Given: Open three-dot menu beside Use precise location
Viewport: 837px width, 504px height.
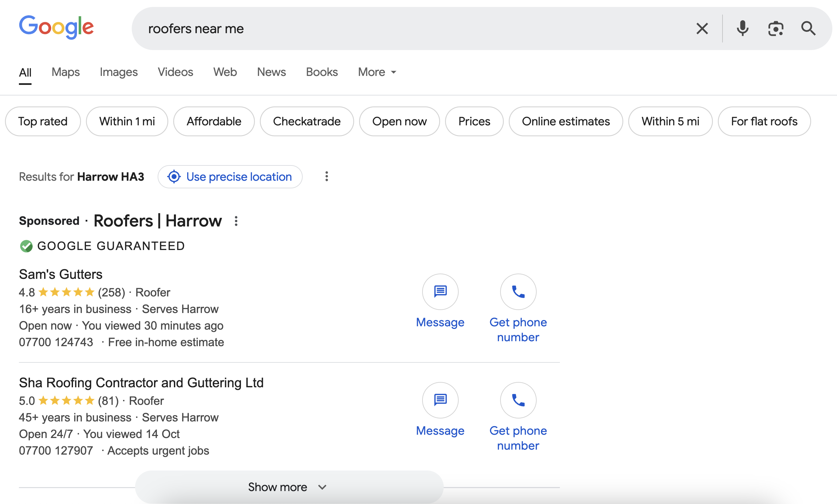Looking at the screenshot, I should (x=327, y=176).
